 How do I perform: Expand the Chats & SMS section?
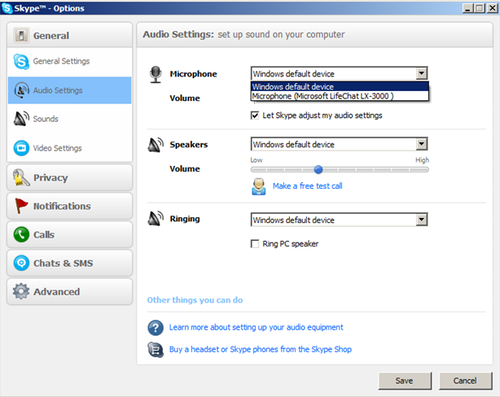click(69, 263)
